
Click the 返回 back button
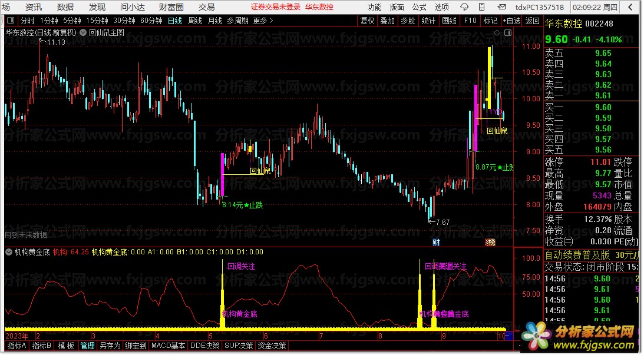click(x=532, y=21)
